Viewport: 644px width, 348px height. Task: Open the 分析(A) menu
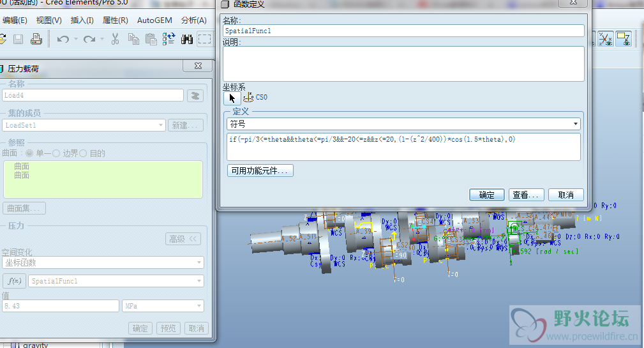click(194, 20)
